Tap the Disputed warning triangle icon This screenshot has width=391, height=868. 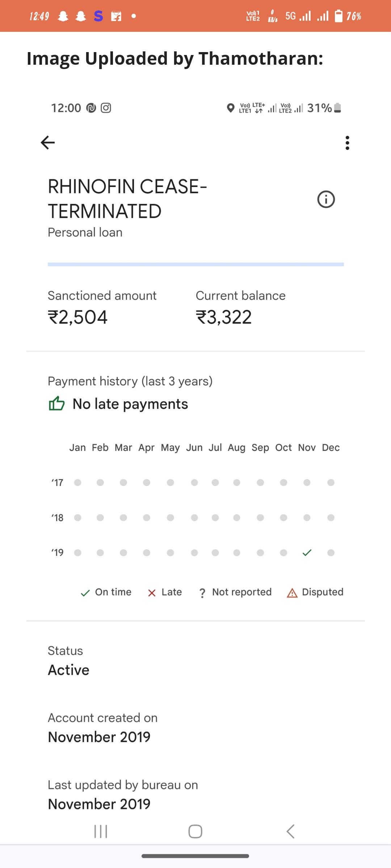coord(292,593)
